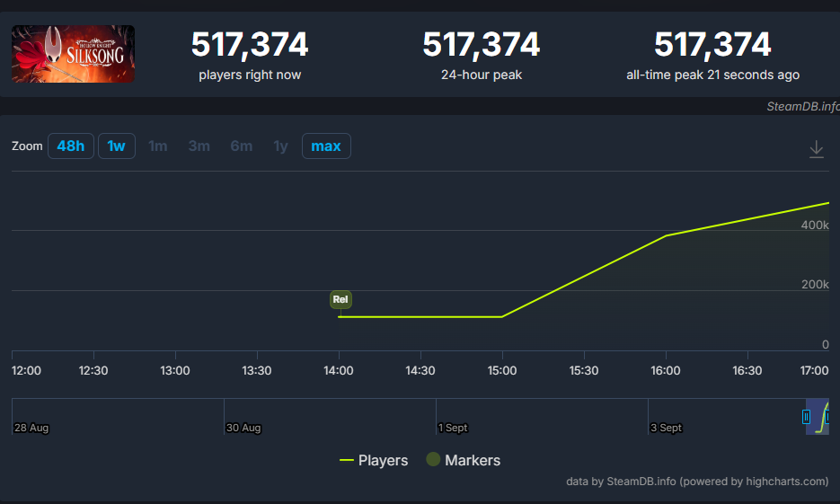Image resolution: width=840 pixels, height=504 pixels.
Task: Click the 3 Sept navigator label
Action: pyautogui.click(x=666, y=428)
